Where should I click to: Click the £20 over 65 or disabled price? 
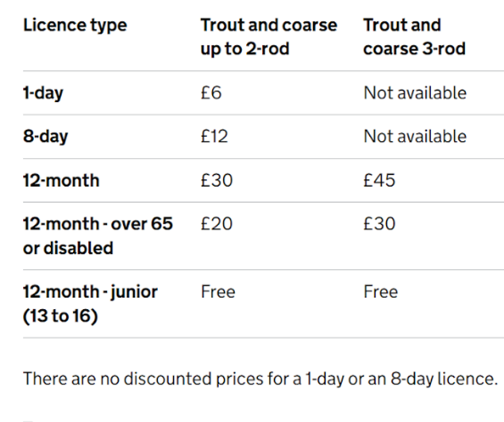pos(216,223)
